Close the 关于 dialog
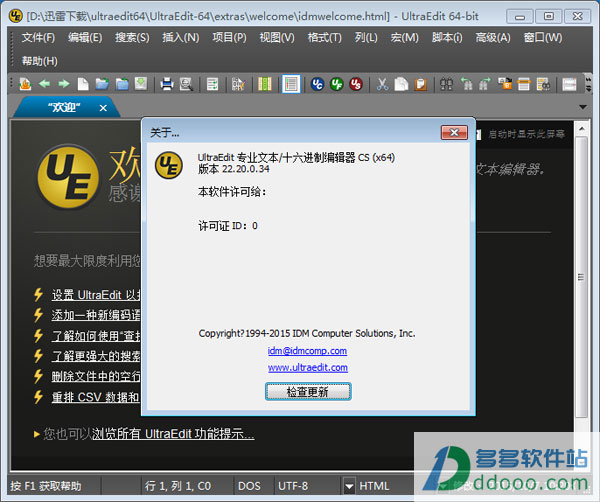The width and height of the screenshot is (600, 502). (454, 133)
